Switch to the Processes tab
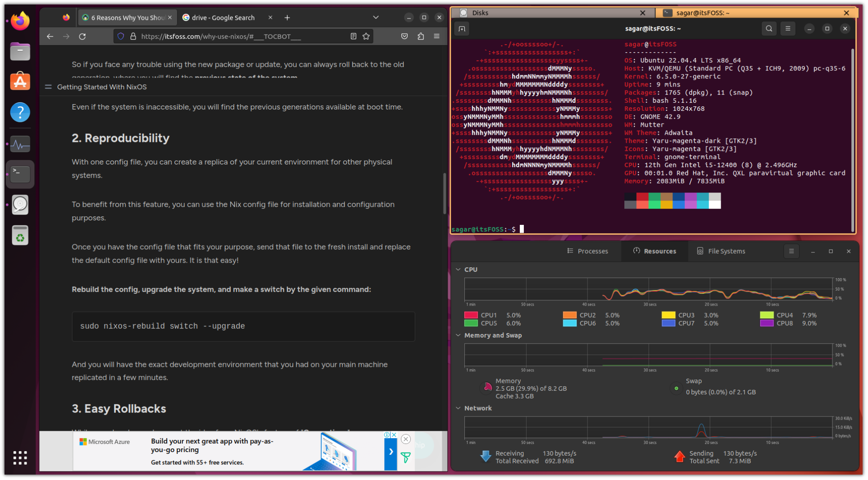This screenshot has height=480, width=868. point(588,251)
